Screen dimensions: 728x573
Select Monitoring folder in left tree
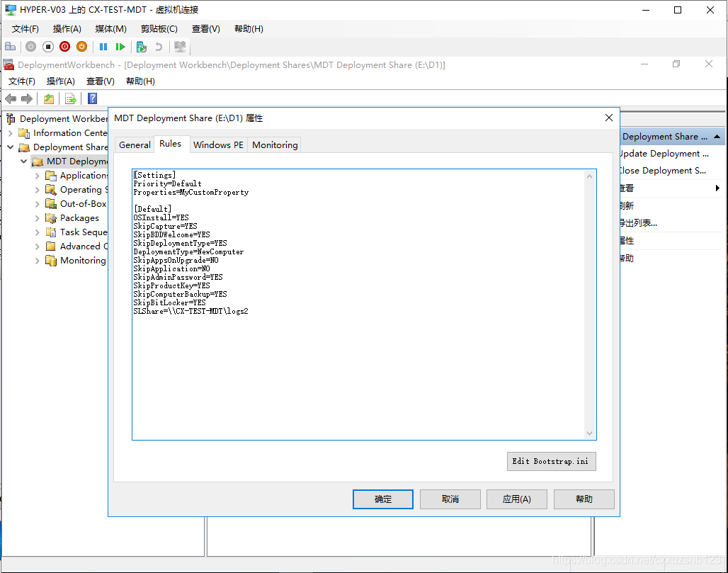click(x=76, y=261)
